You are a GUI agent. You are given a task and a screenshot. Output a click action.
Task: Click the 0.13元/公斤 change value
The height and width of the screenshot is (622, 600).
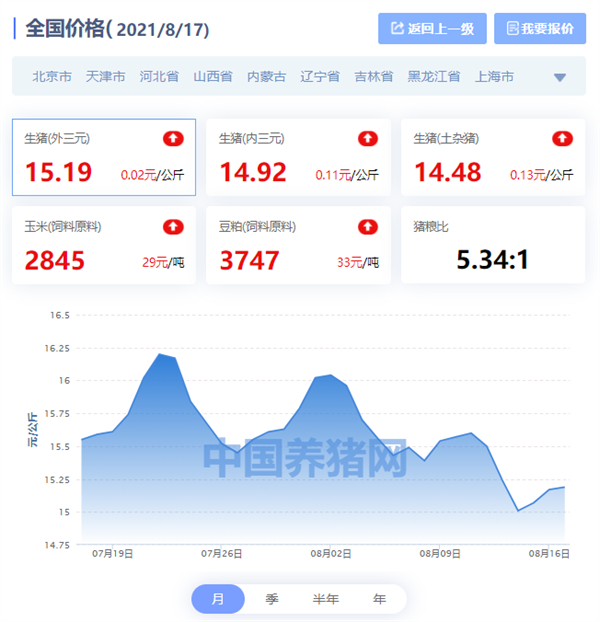[x=541, y=175]
